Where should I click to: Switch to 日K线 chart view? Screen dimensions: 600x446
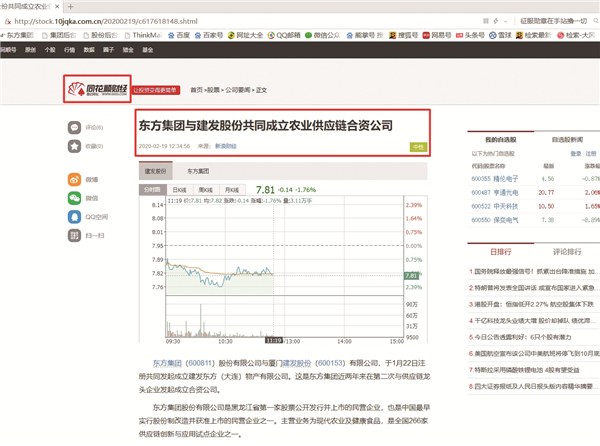pyautogui.click(x=179, y=190)
